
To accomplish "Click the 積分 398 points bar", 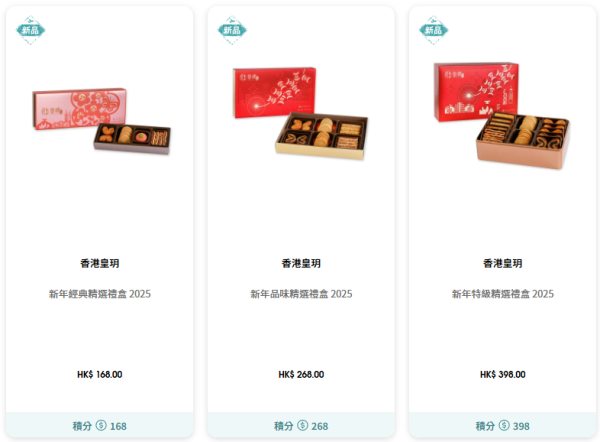I will (x=502, y=425).
